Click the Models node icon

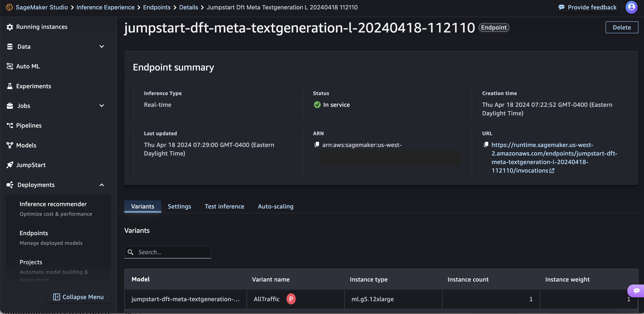point(9,145)
